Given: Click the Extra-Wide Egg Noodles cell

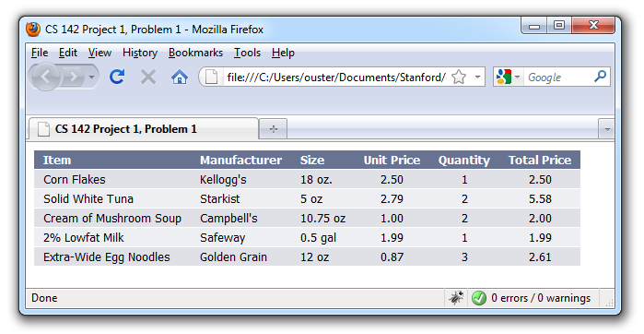Looking at the screenshot, I should click(106, 256).
